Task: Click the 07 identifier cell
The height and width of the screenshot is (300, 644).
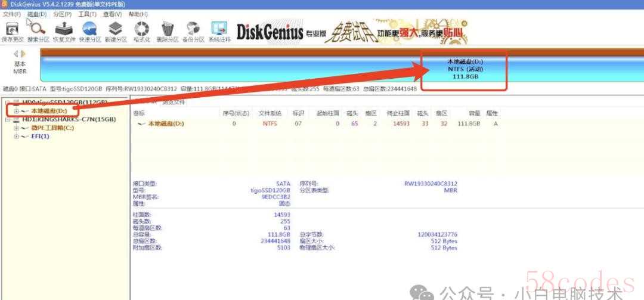Action: 298,123
